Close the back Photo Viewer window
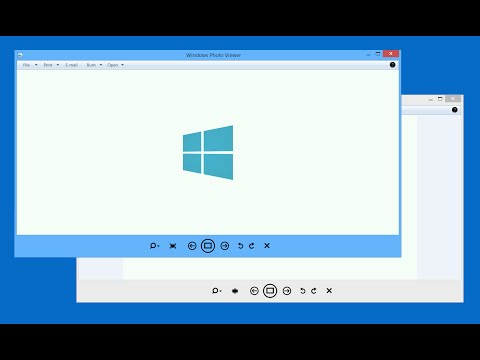The height and width of the screenshot is (360, 480). point(453,99)
